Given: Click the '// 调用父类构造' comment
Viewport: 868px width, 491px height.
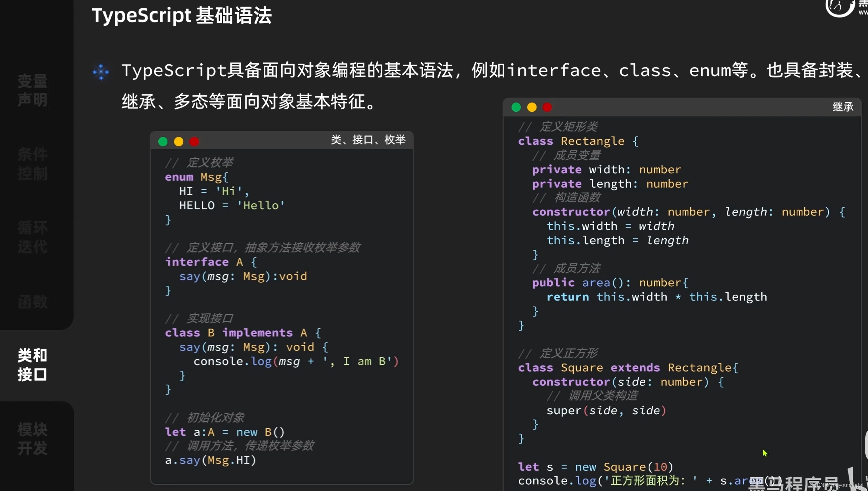Looking at the screenshot, I should [x=592, y=395].
